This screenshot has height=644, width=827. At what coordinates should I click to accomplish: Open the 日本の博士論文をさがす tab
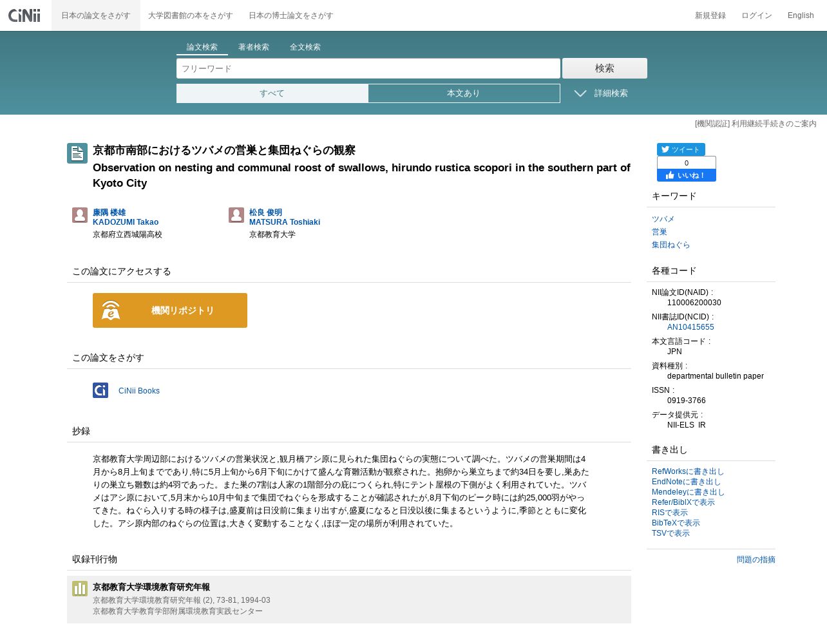291,15
